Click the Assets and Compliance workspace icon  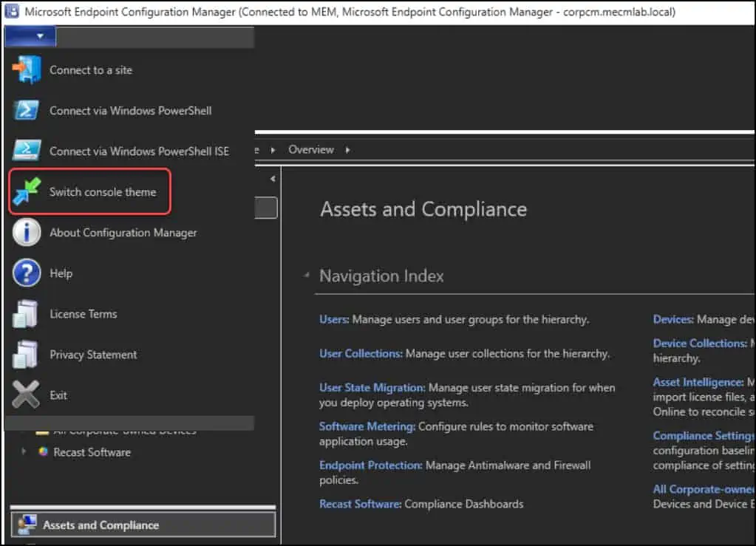pos(27,525)
